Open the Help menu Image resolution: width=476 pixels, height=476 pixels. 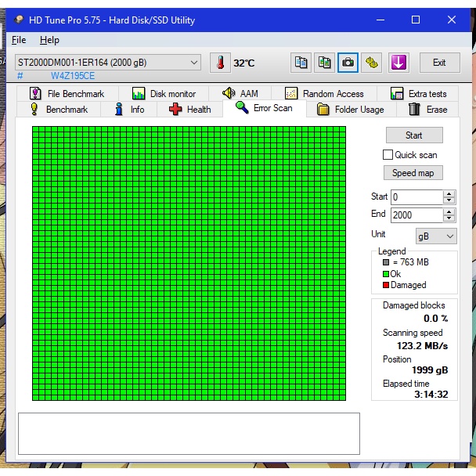point(49,40)
